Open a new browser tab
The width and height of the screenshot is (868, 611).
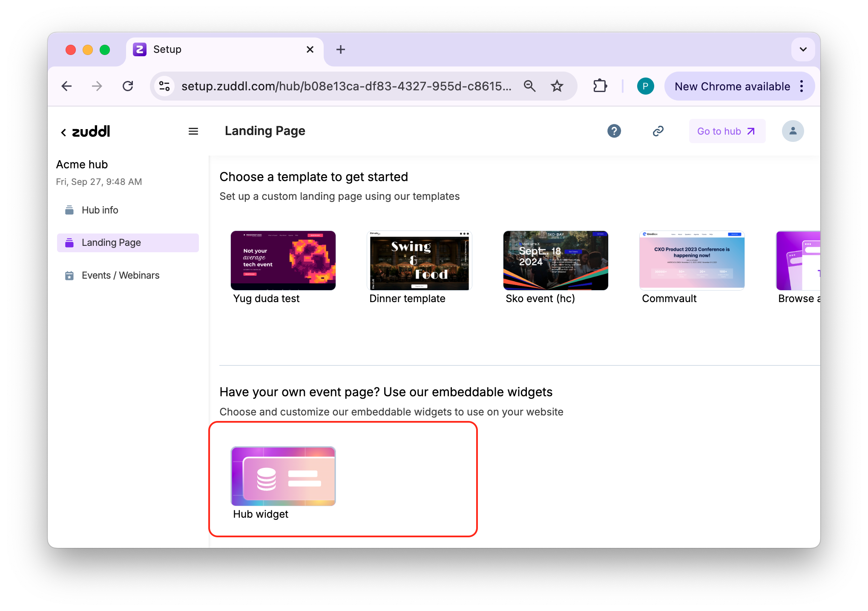click(340, 49)
